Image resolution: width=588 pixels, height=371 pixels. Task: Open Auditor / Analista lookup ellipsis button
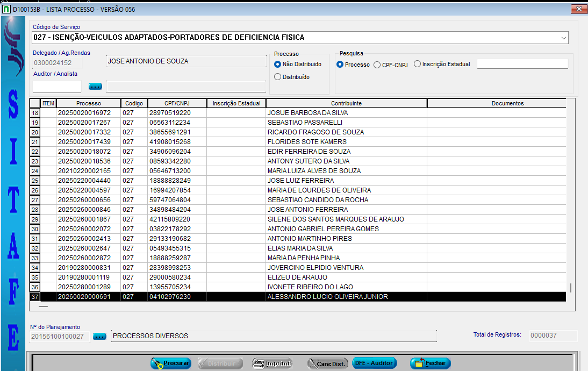pos(95,86)
